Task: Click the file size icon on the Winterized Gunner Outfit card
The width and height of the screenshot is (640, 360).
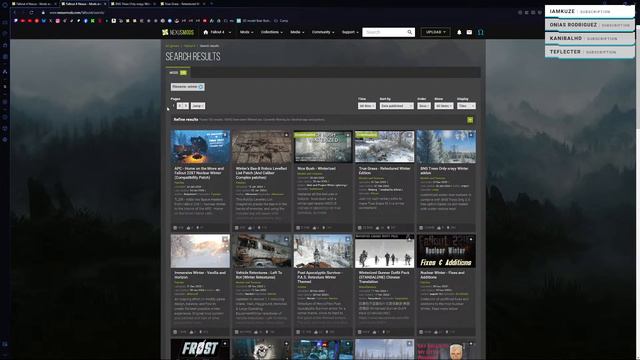Action: point(360,332)
